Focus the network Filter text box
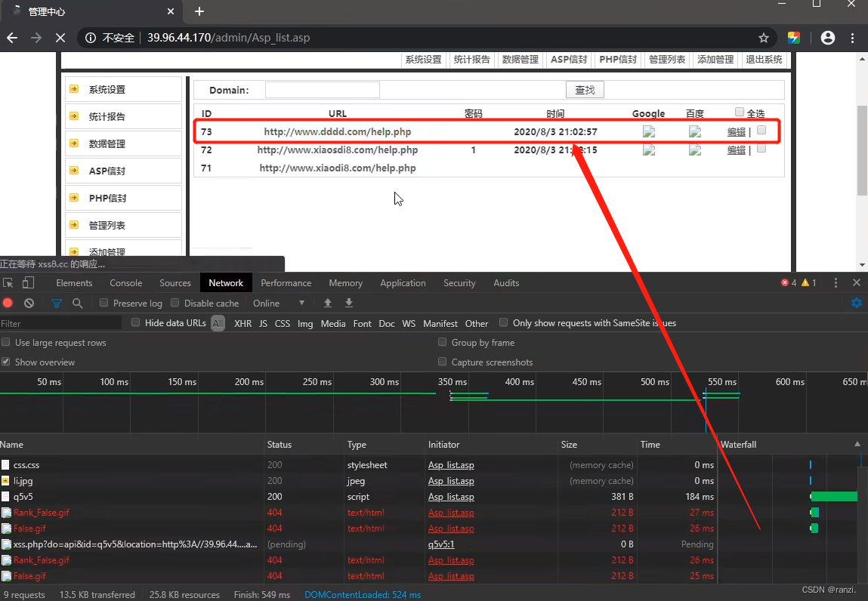Viewport: 868px width, 601px height. coord(61,323)
